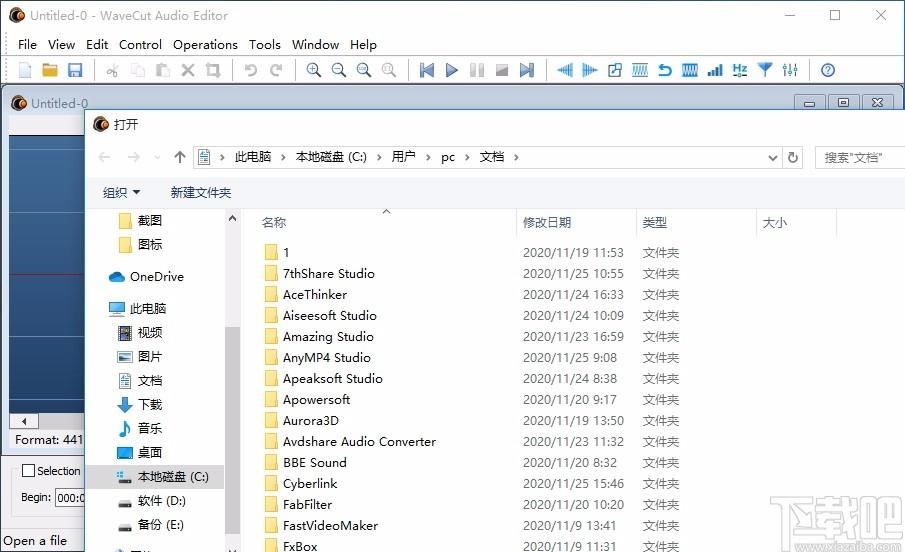
Task: Select OneDrive in navigation pane
Action: (x=147, y=277)
